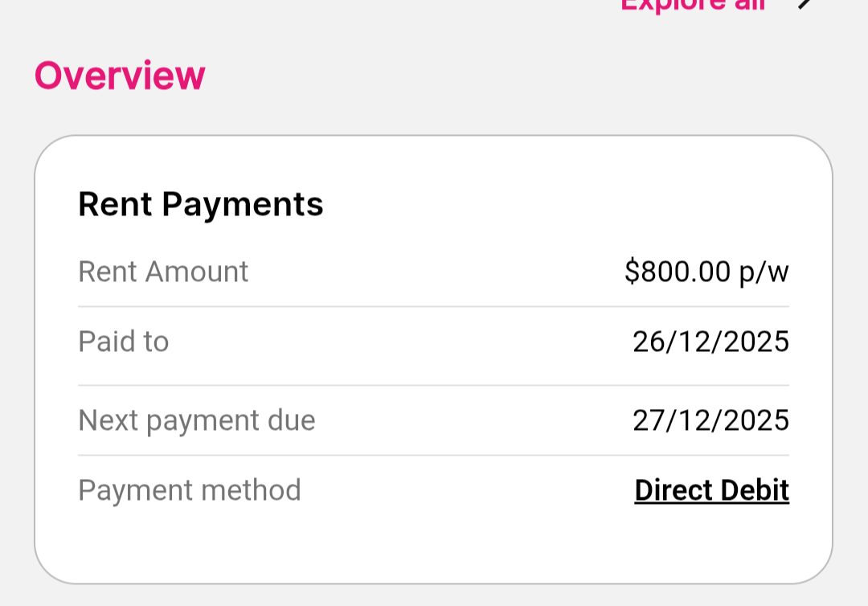The height and width of the screenshot is (606, 868).
Task: Click the Overview section title
Action: coord(119,74)
